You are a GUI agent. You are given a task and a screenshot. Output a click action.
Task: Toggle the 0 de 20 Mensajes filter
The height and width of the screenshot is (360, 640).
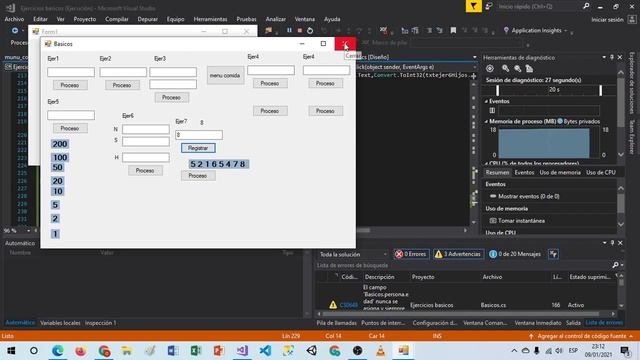[515, 254]
